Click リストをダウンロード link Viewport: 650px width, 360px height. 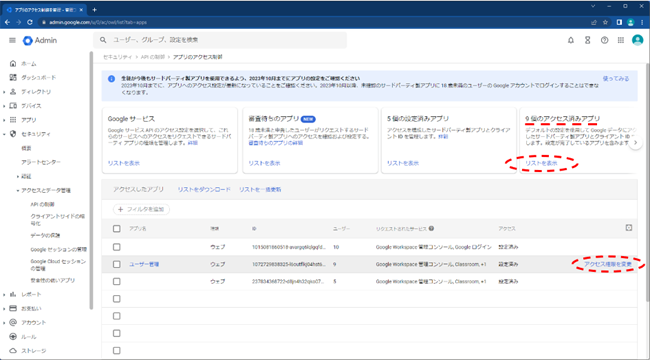[204, 189]
